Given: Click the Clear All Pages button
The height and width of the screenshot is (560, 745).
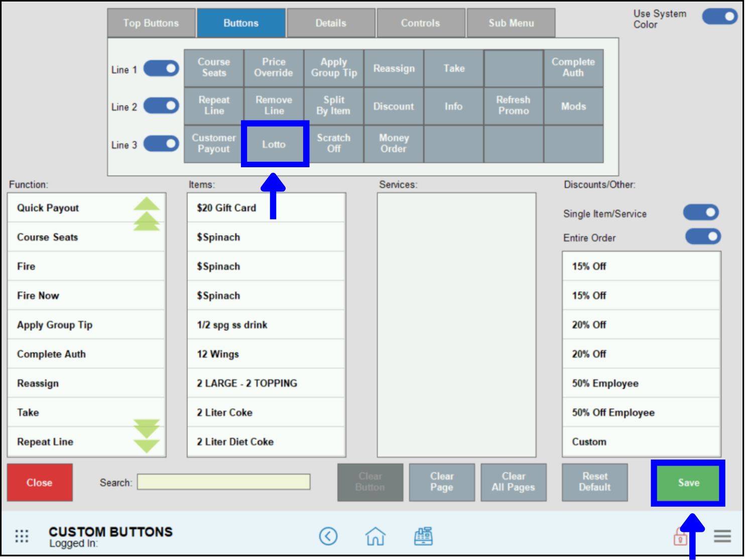Looking at the screenshot, I should tap(514, 482).
